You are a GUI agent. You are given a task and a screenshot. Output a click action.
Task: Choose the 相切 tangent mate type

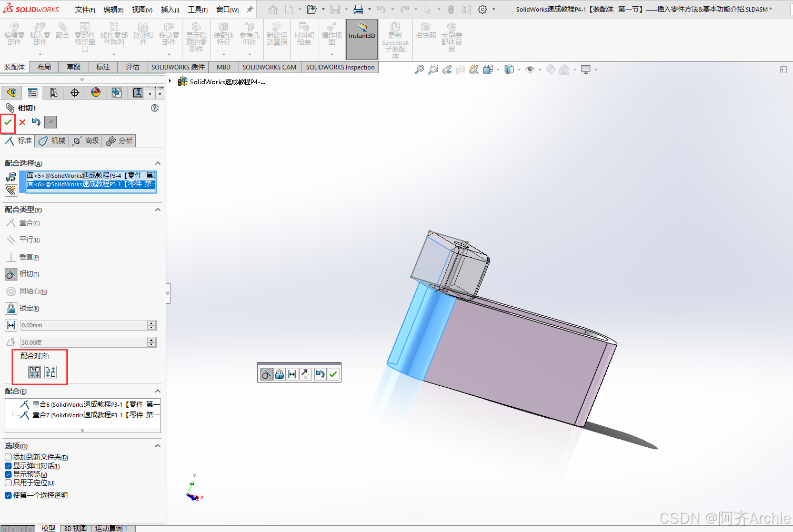[23, 274]
